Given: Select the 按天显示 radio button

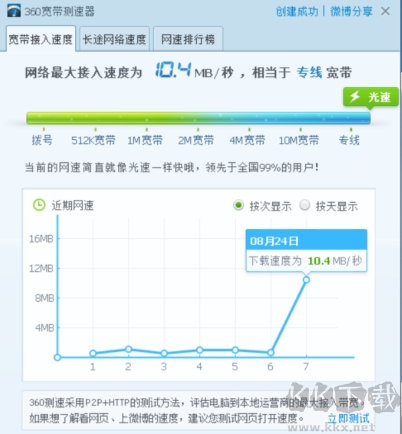Looking at the screenshot, I should 304,205.
